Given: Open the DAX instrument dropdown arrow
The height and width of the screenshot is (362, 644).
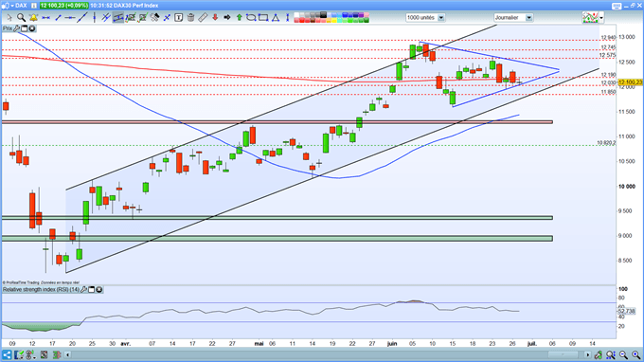Looking at the screenshot, I should 12,6.
